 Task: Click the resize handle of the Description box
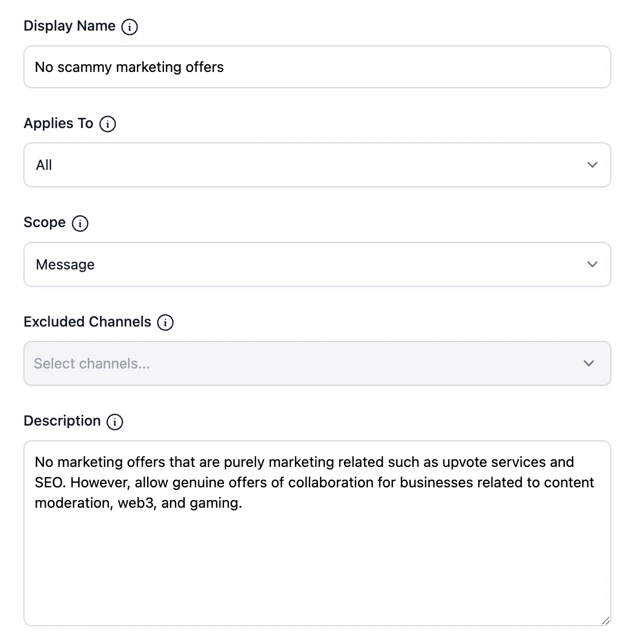click(606, 621)
